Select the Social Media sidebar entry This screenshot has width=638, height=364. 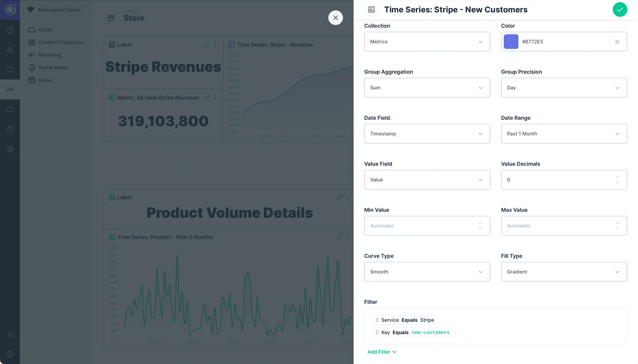tap(53, 67)
